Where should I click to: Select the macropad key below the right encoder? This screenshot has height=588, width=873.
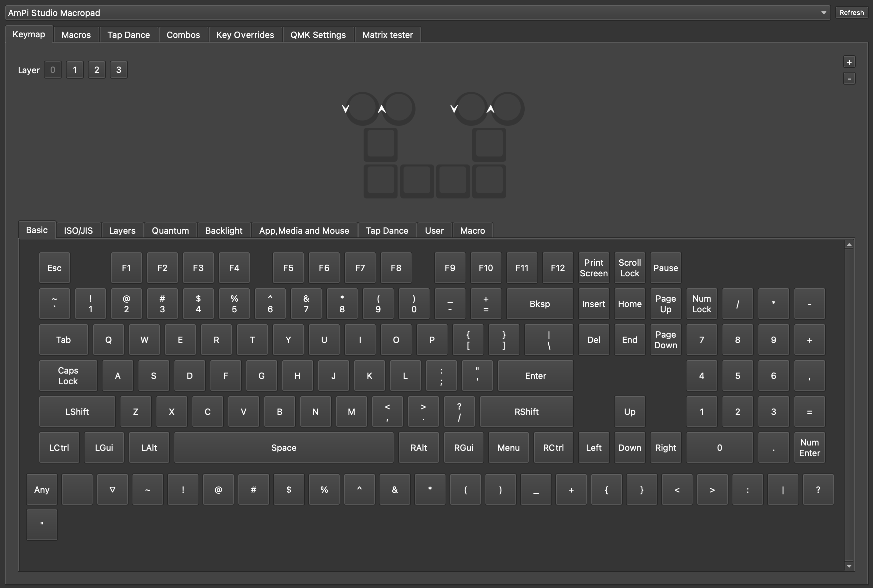(489, 145)
